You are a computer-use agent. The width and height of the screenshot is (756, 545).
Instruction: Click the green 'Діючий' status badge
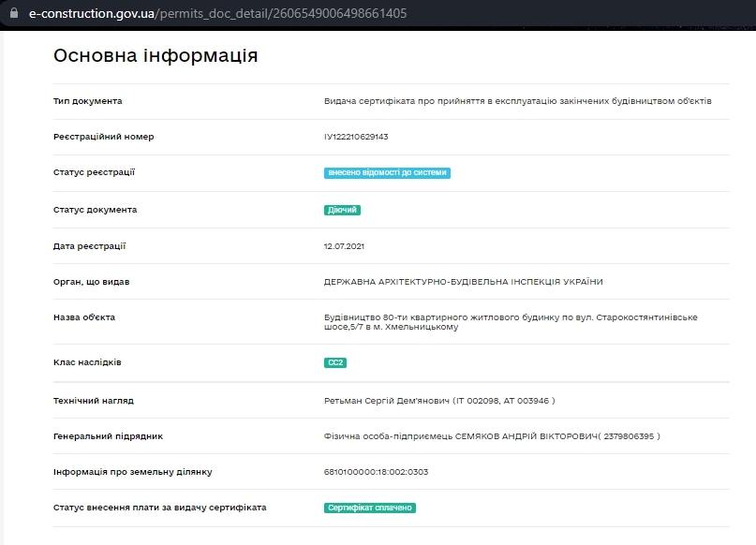click(x=342, y=210)
